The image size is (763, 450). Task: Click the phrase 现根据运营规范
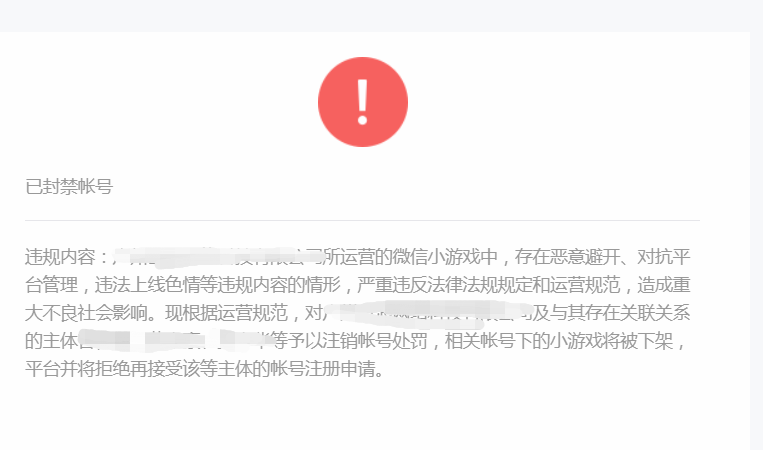coord(226,313)
